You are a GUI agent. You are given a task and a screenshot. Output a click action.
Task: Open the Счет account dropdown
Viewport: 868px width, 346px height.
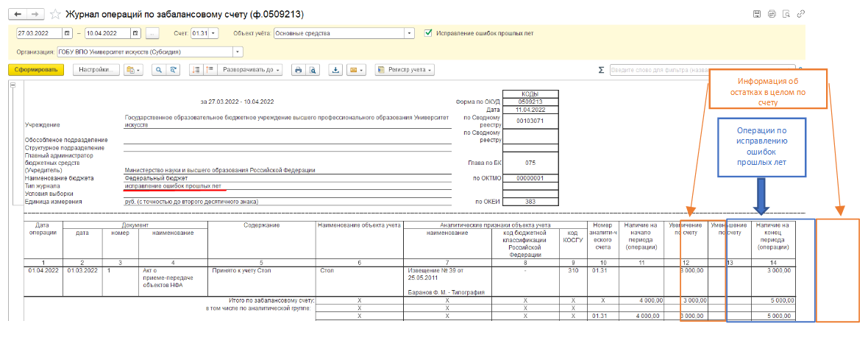[215, 33]
